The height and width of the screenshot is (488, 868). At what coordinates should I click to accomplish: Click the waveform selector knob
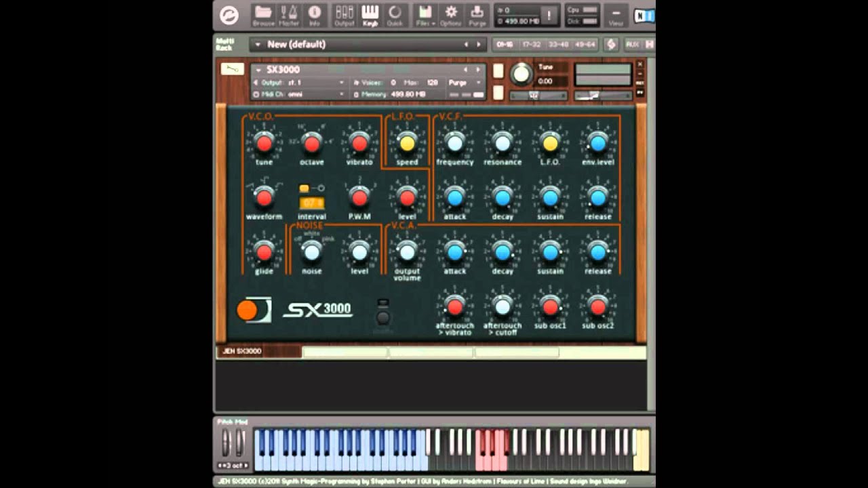pyautogui.click(x=264, y=197)
